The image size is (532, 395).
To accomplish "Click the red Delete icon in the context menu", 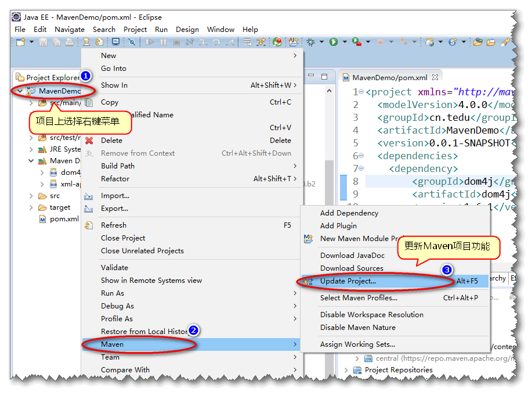I will 88,140.
